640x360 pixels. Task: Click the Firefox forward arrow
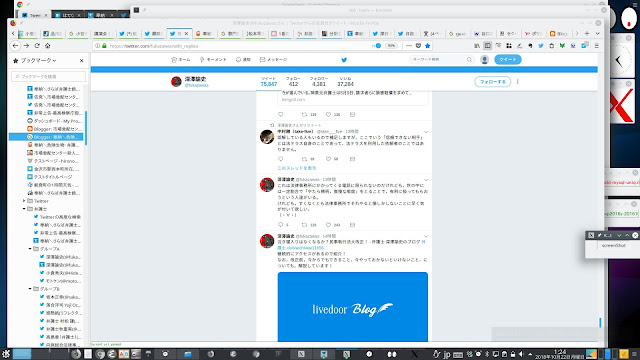[x=26, y=46]
